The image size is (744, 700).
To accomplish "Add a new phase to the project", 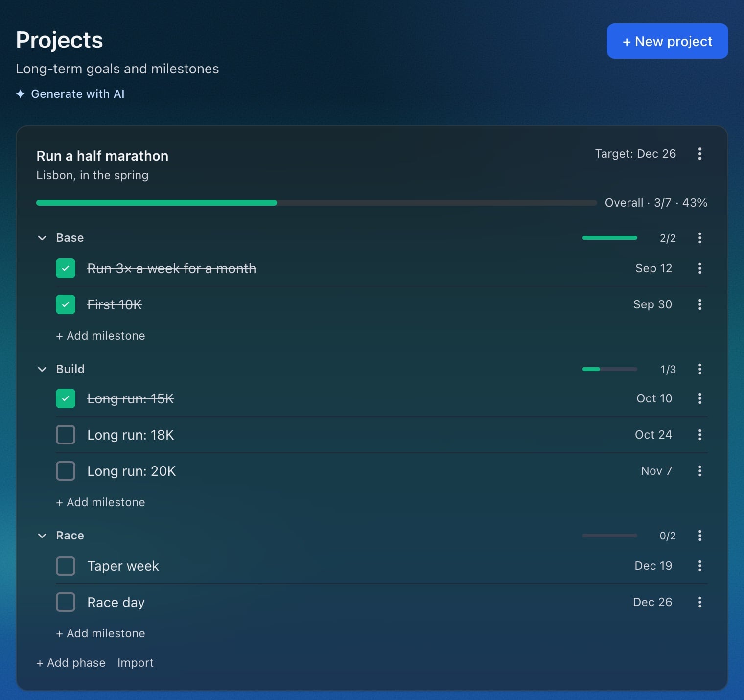I will coord(71,663).
